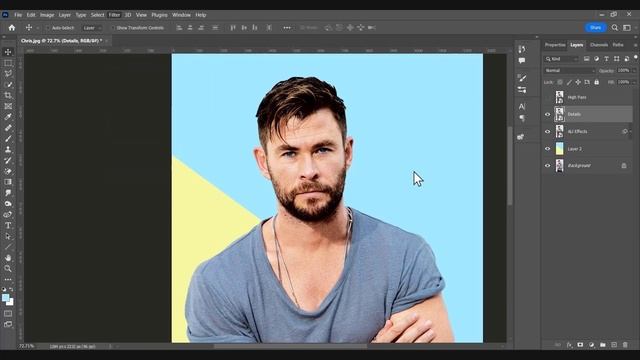Open more align options three dots

click(287, 28)
